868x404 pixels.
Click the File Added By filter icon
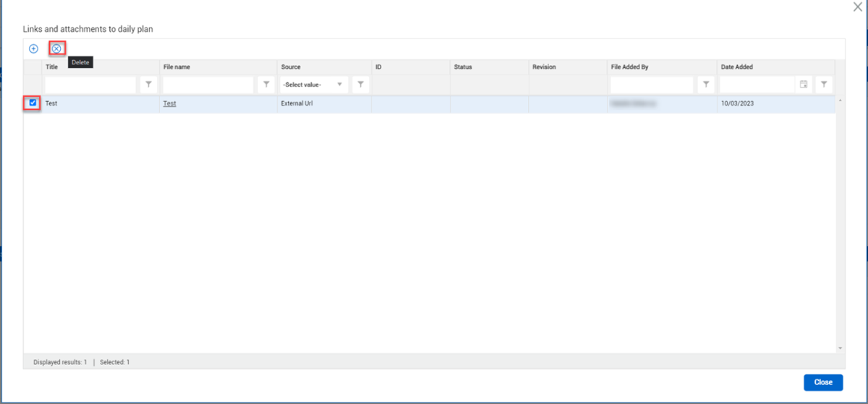(x=706, y=85)
